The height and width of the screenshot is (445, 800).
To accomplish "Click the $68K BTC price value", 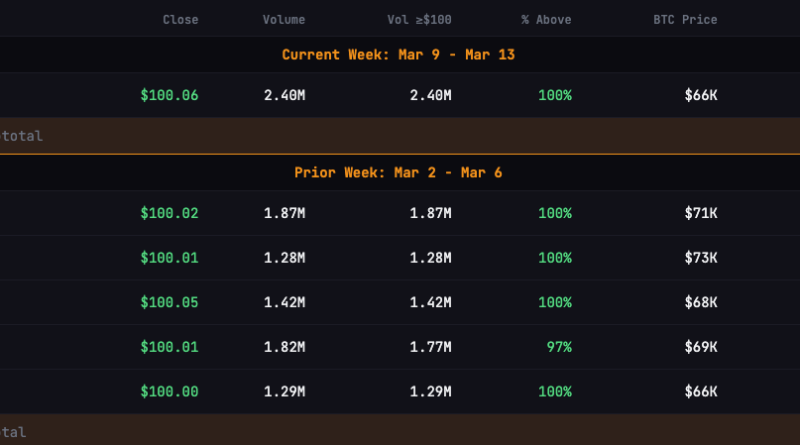I will [701, 302].
